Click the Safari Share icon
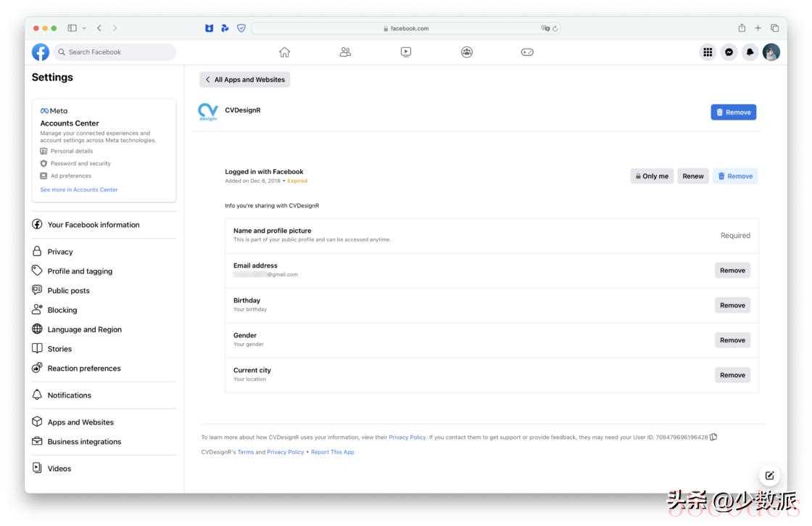The height and width of the screenshot is (526, 812). 742,28
